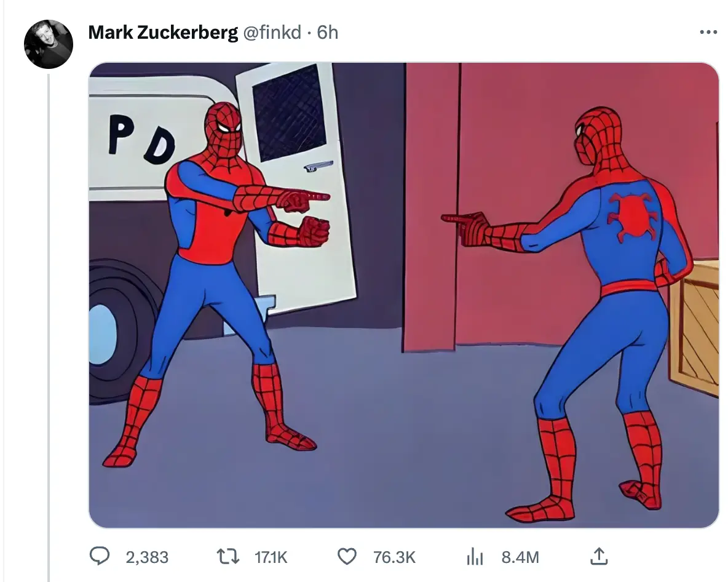Viewport: 728px width, 582px height.
Task: Click the ellipsis icon in the top corner
Action: coord(708,32)
